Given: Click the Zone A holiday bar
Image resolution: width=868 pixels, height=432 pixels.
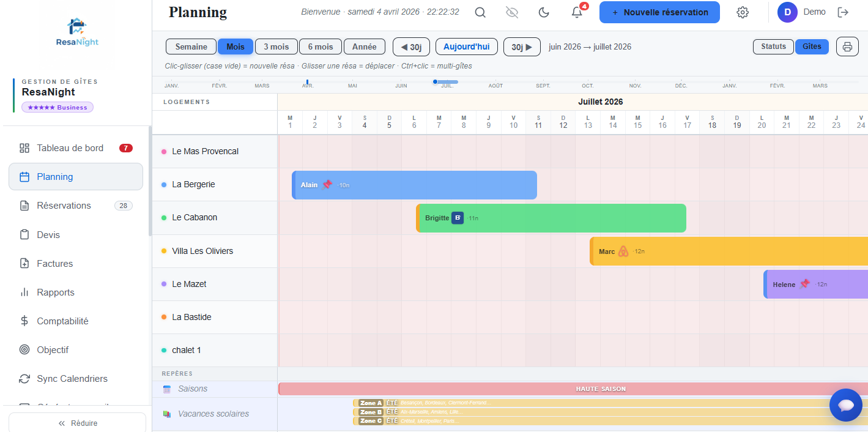Looking at the screenshot, I should (610, 403).
